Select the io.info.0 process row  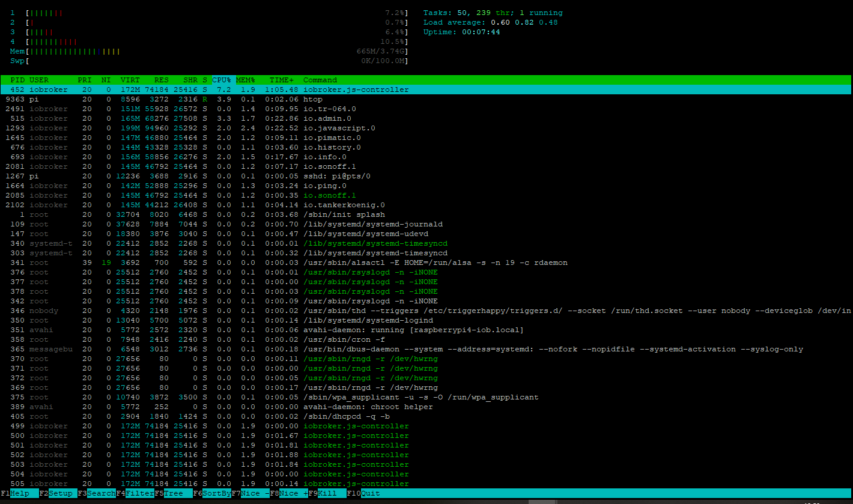(x=426, y=157)
